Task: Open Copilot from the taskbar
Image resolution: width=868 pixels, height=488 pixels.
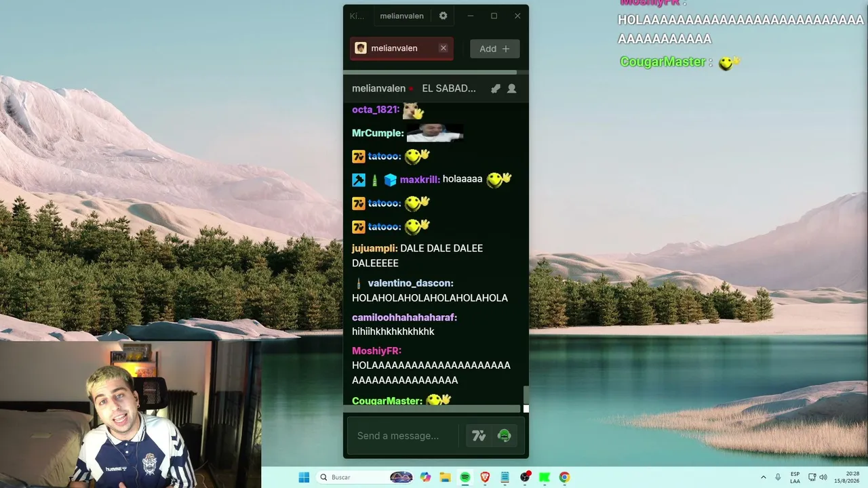Action: 425,477
